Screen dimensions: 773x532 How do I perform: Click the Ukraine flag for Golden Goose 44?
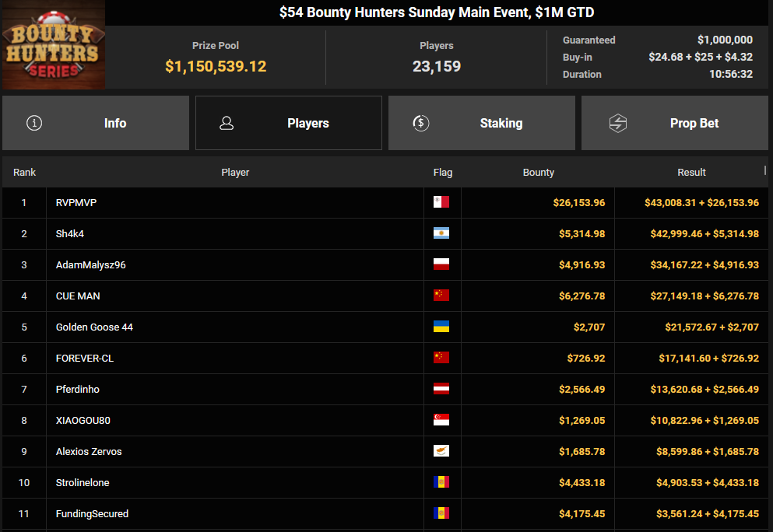441,327
